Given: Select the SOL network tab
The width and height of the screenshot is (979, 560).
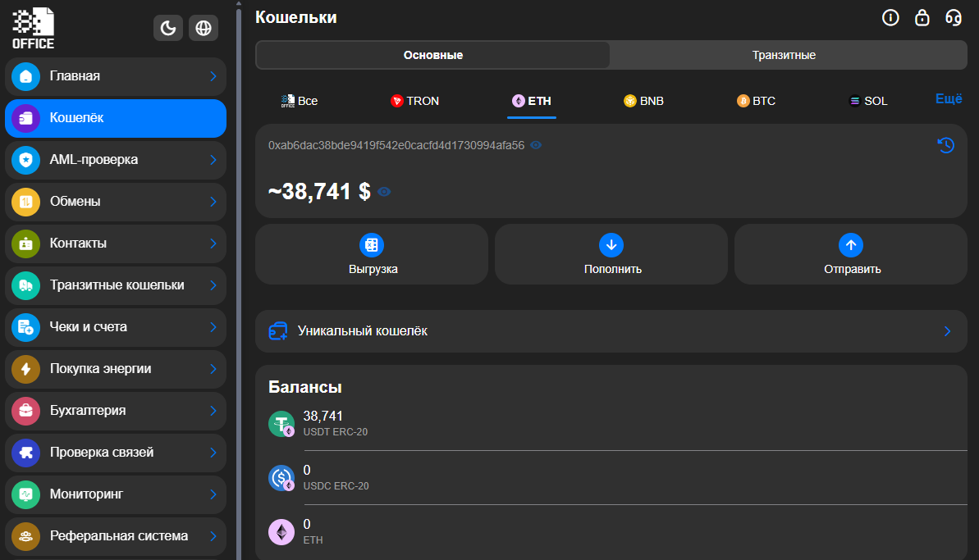Looking at the screenshot, I should pos(867,100).
